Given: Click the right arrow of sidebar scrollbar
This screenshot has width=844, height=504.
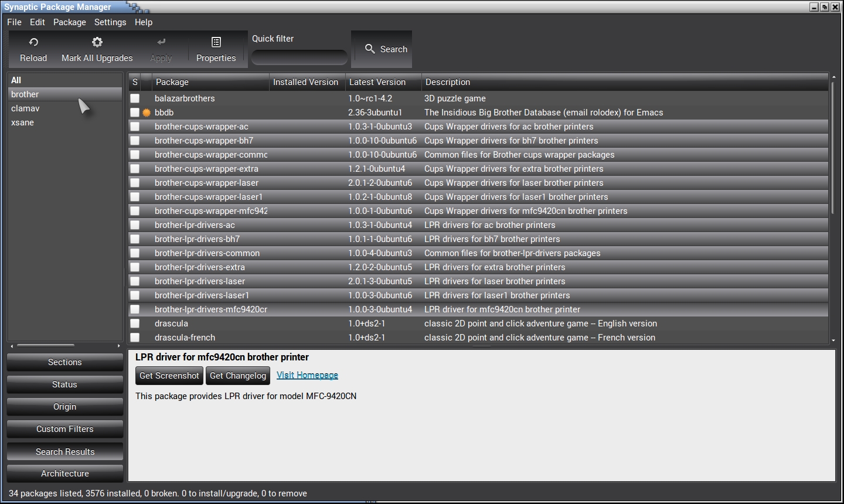Looking at the screenshot, I should (119, 346).
